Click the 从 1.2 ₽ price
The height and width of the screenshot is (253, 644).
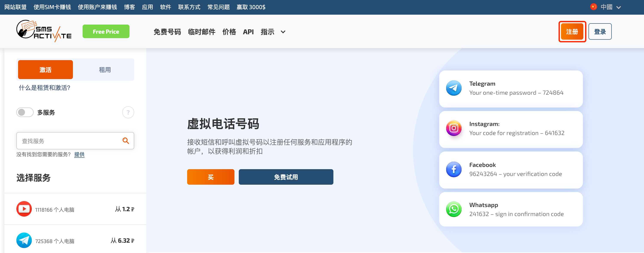pyautogui.click(x=125, y=209)
